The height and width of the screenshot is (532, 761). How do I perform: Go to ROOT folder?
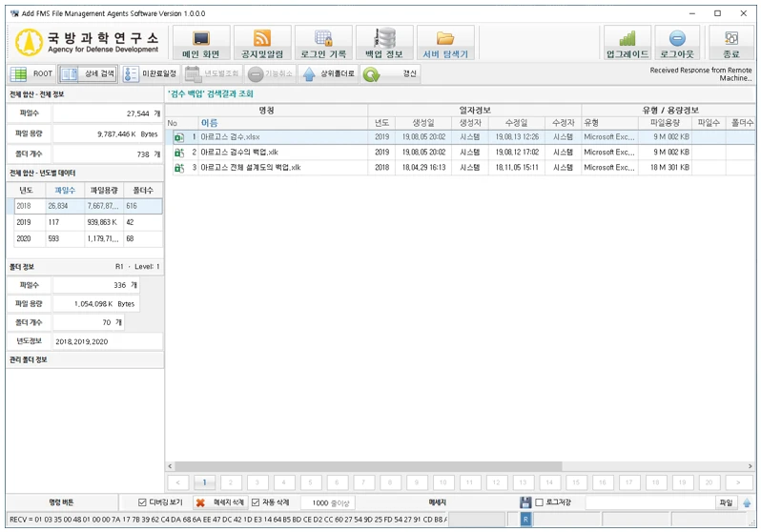point(31,73)
